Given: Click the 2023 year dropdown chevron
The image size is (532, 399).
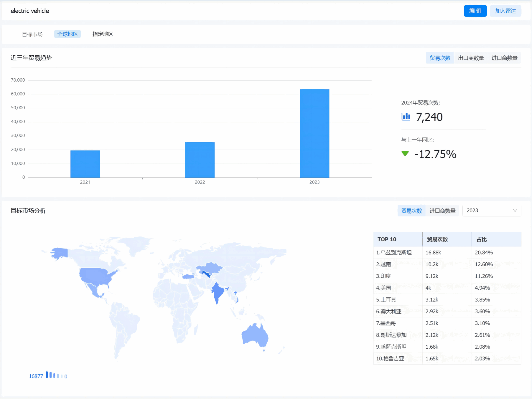Looking at the screenshot, I should click(515, 211).
